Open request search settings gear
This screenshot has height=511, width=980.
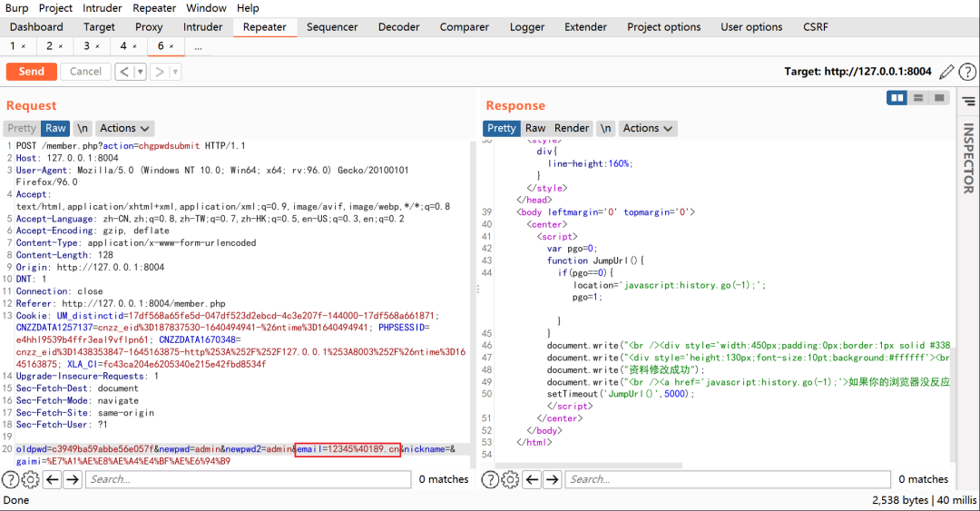(30, 480)
